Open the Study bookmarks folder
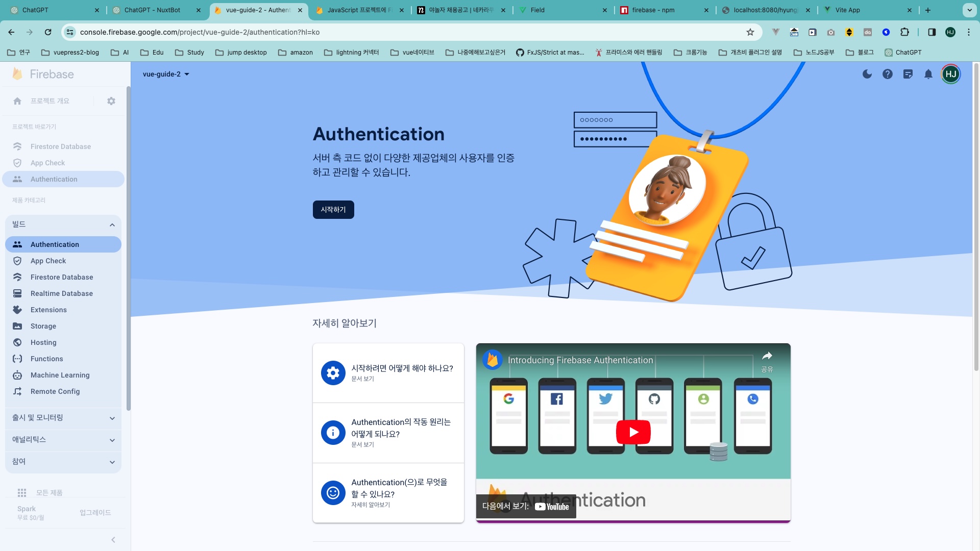 coord(189,53)
